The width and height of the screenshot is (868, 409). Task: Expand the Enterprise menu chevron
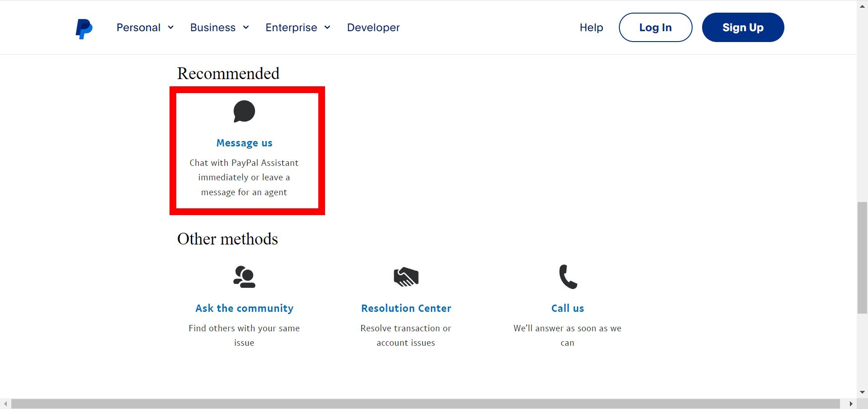pos(327,28)
